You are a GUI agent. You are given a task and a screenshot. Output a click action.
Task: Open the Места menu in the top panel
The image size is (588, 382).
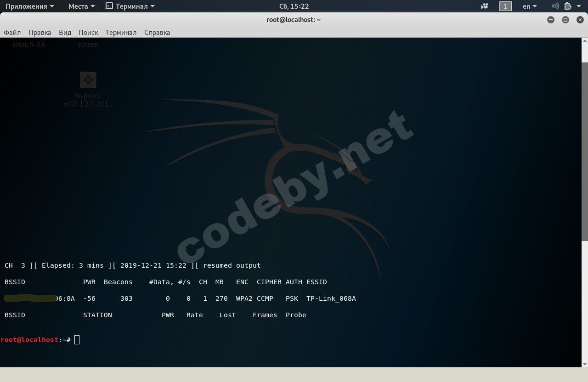coord(81,6)
